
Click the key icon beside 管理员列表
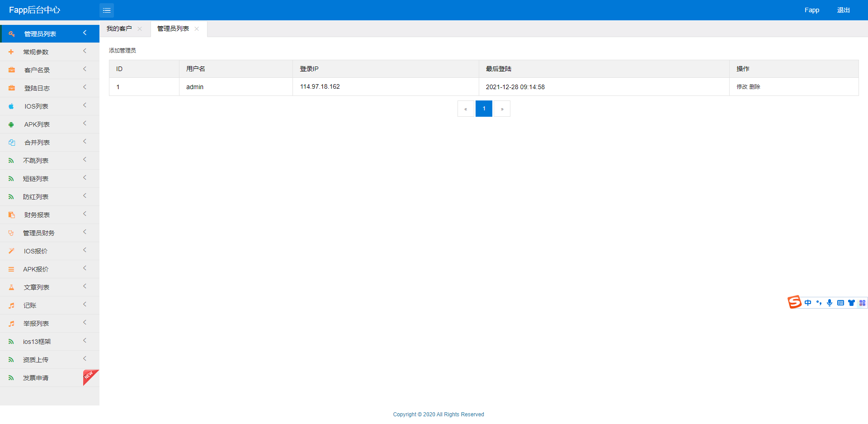point(12,34)
